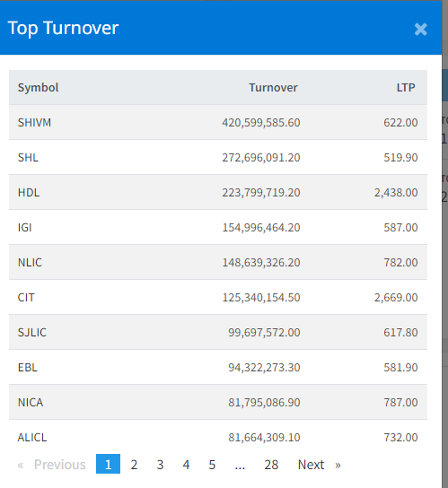Click turnover value 223,799,719.20
Screen dimensions: 448x488
pyautogui.click(x=261, y=193)
